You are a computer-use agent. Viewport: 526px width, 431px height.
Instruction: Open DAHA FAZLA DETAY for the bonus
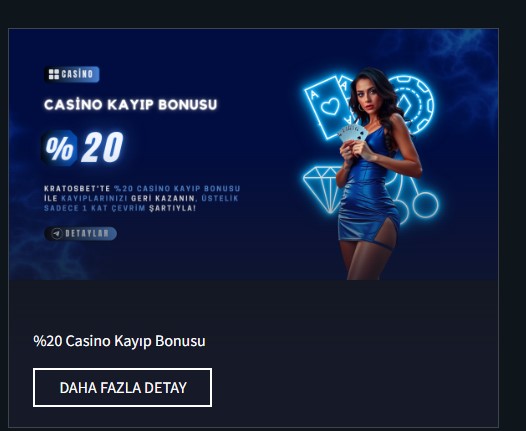(x=122, y=388)
